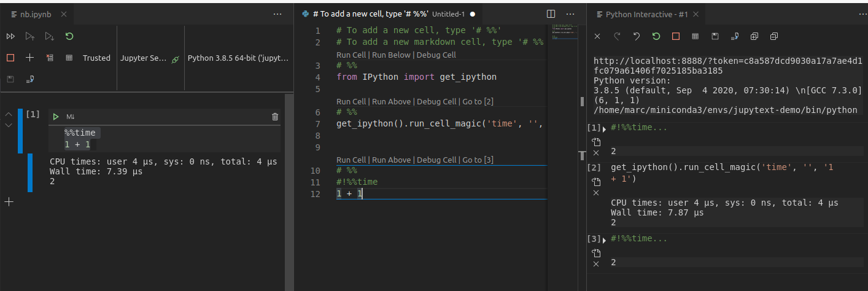Image resolution: width=868 pixels, height=291 pixels.
Task: Toggle the notebook Trusted status
Action: [96, 58]
